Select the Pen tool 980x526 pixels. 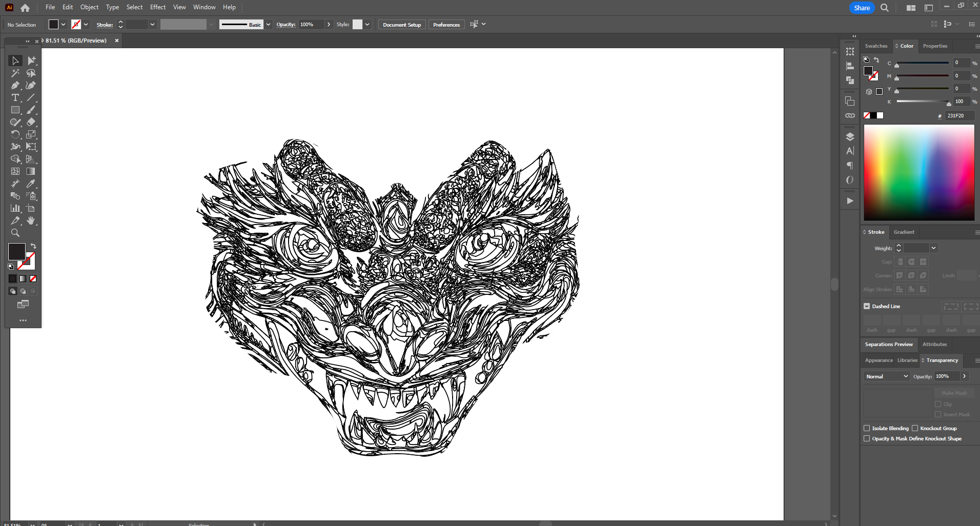coord(15,85)
